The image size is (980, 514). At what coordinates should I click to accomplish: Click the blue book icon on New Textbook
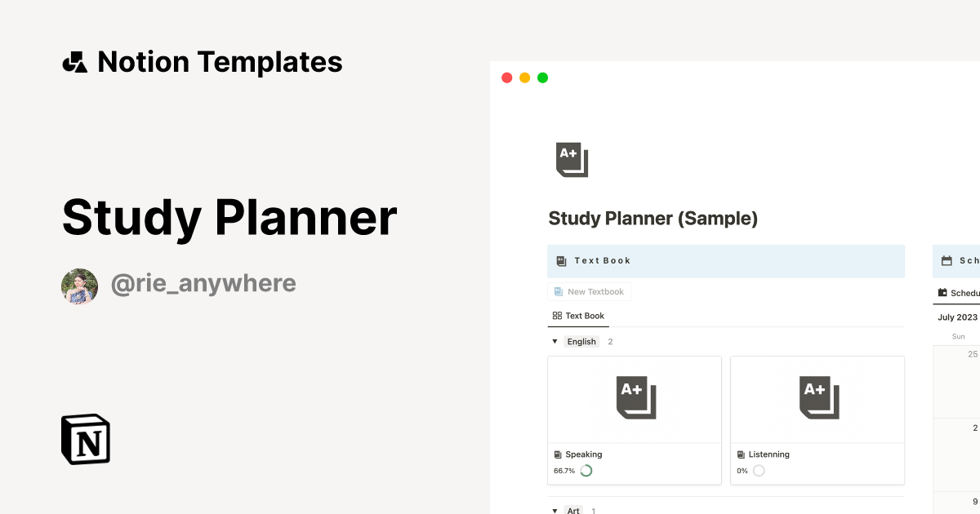pos(558,291)
